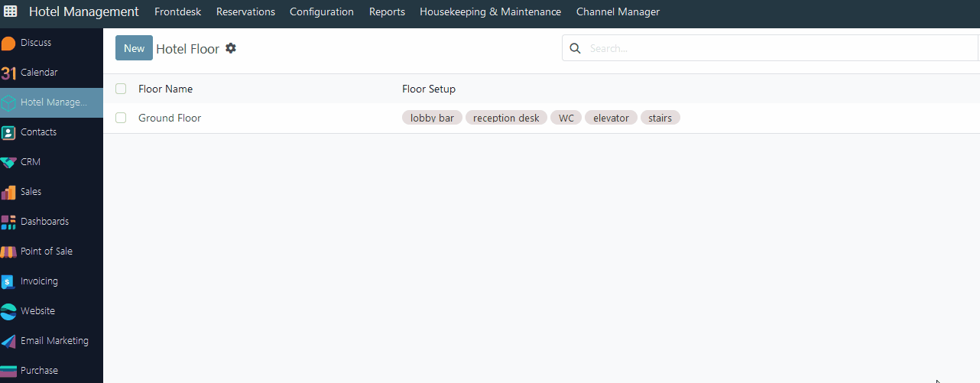Open the Discuss app icon
The width and height of the screenshot is (980, 383).
(8, 43)
